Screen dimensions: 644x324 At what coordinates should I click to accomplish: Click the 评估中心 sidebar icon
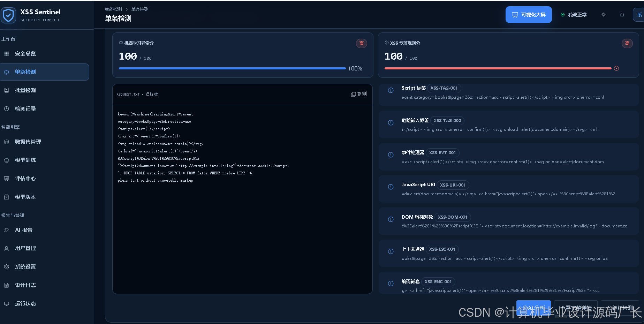click(6, 179)
